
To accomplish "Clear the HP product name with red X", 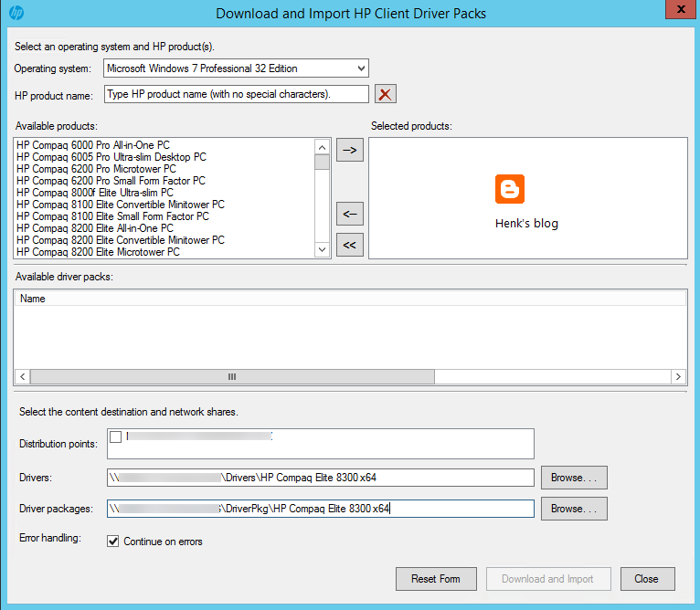I will click(x=386, y=94).
